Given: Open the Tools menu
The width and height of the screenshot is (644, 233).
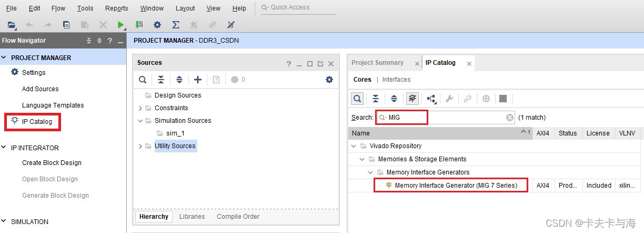Looking at the screenshot, I should point(85,8).
